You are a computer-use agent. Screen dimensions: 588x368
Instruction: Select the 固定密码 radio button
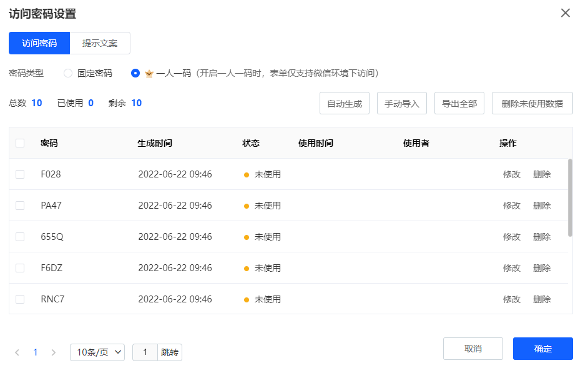pos(69,73)
